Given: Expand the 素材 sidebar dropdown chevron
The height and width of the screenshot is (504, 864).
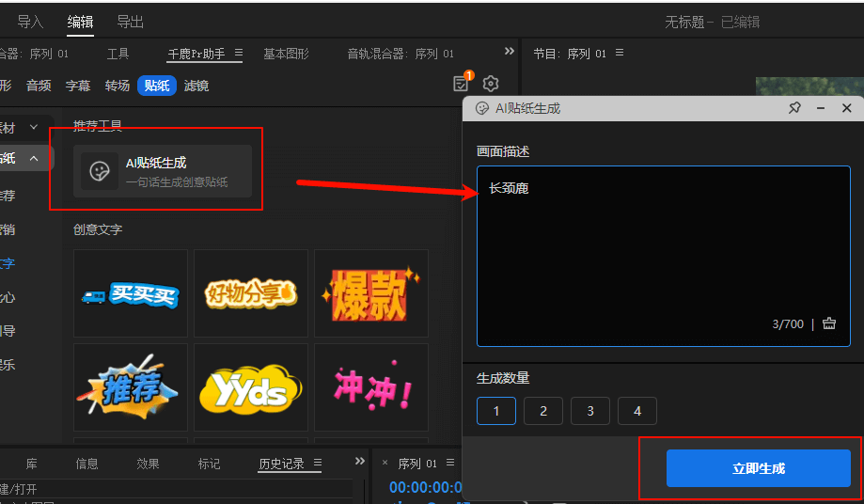Looking at the screenshot, I should [34, 127].
